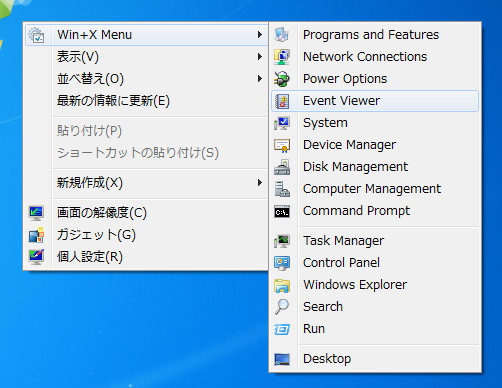Expand the Win+X Menu submenu arrow

(260, 35)
